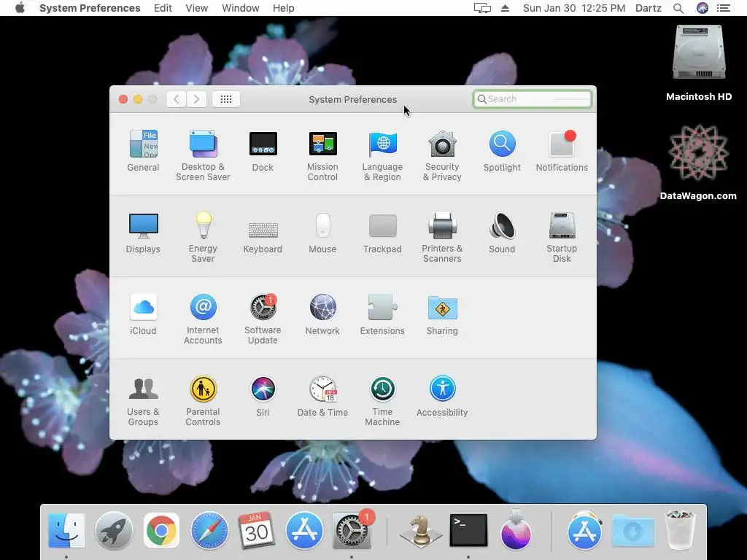This screenshot has height=560, width=747.
Task: Click the screen mirroring menu bar icon
Action: pyautogui.click(x=482, y=8)
